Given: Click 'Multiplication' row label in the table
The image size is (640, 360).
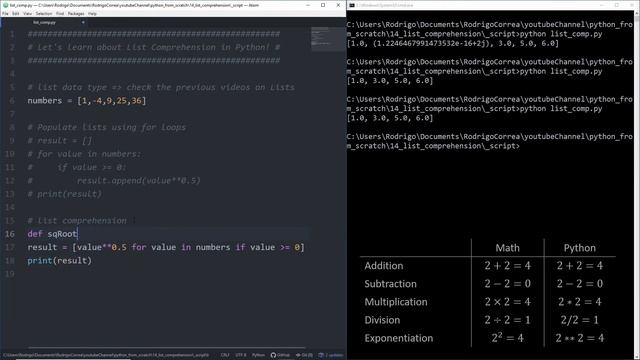Looking at the screenshot, I should 396,302.
